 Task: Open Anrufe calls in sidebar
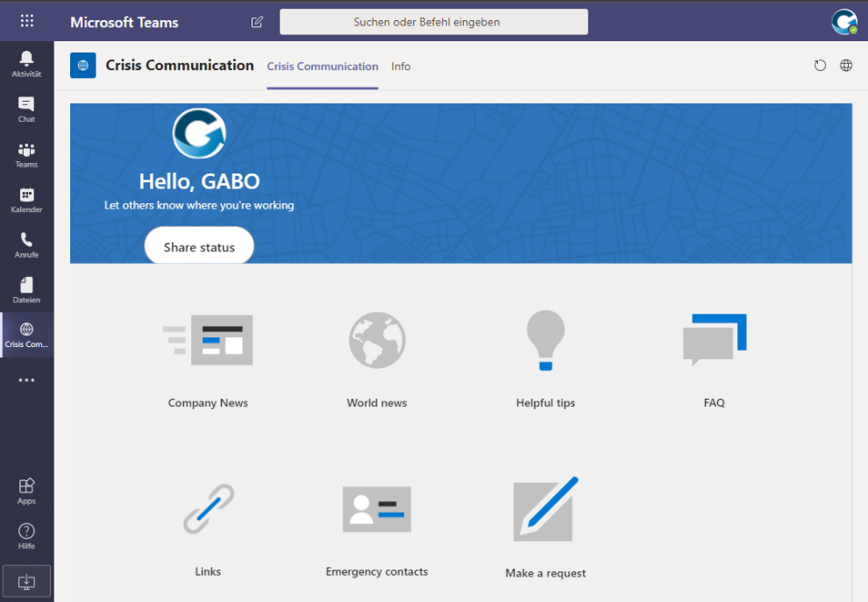click(x=26, y=245)
